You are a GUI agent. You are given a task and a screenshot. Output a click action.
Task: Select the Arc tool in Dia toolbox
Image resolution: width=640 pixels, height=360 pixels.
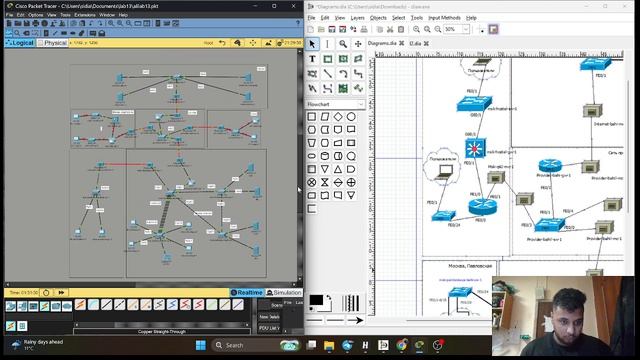point(343,73)
